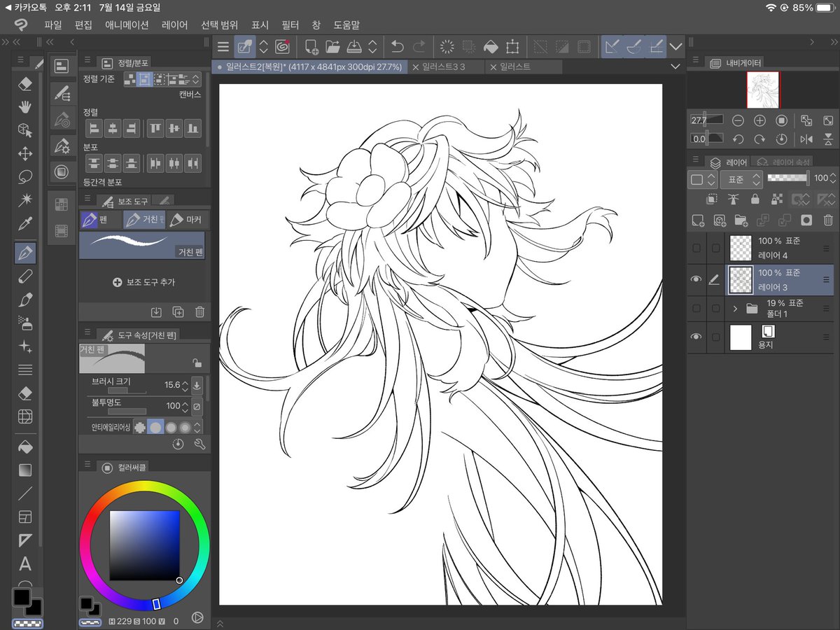Viewport: 840px width, 630px height.
Task: Select the Auto select magic wand tool
Action: [x=25, y=200]
